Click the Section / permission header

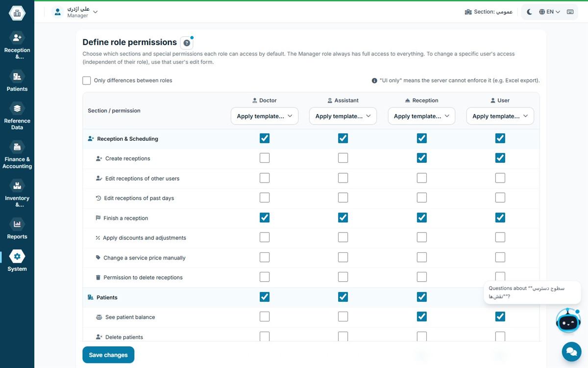(x=114, y=110)
